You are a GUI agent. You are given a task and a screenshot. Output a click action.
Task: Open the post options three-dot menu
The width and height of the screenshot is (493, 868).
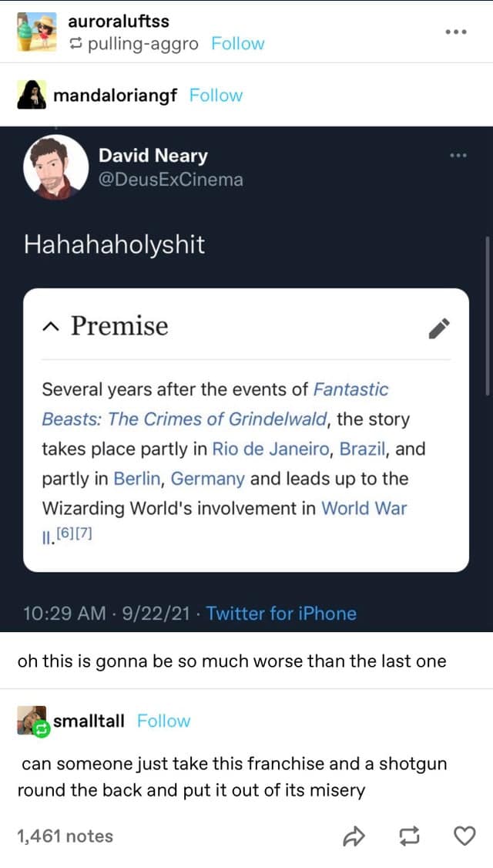(x=460, y=32)
